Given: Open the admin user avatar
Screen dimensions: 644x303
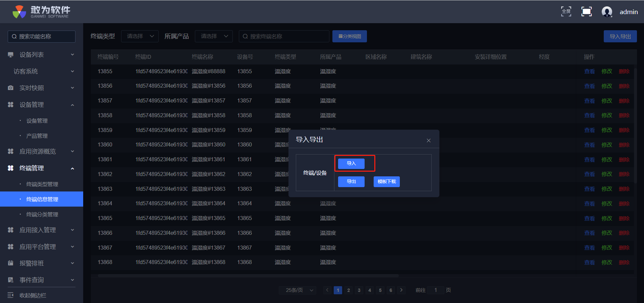Looking at the screenshot, I should (607, 12).
